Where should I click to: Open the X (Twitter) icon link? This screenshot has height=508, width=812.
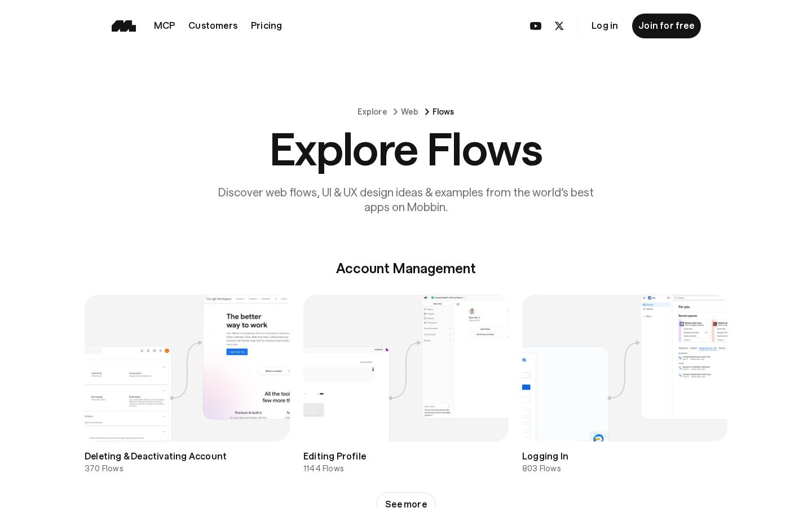[559, 26]
